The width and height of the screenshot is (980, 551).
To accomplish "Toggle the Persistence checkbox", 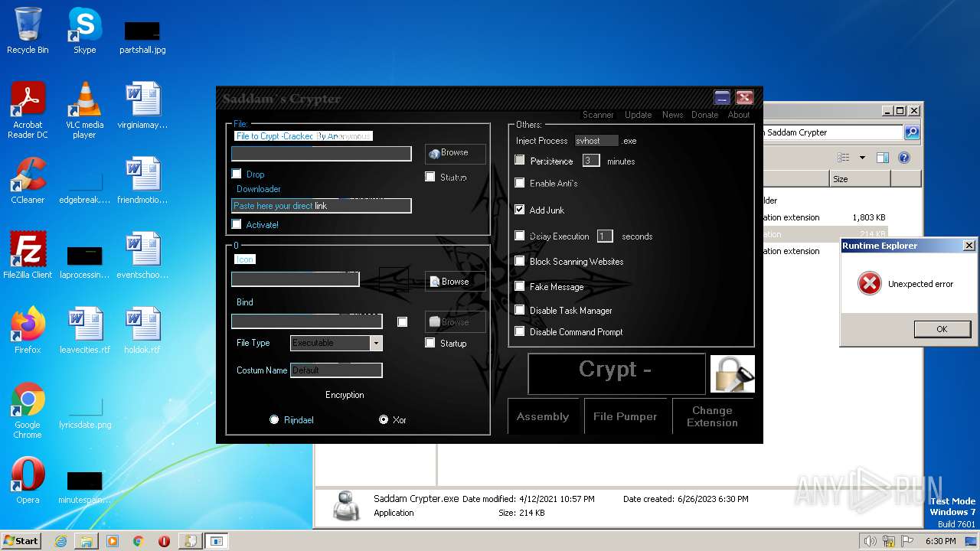I will (520, 160).
